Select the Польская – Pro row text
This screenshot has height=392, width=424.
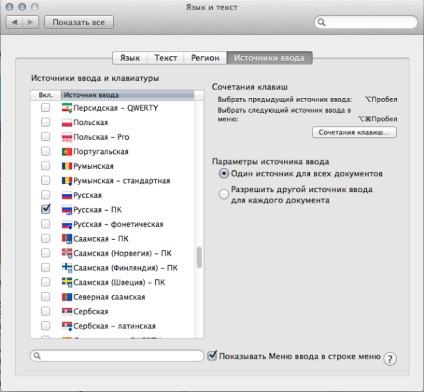(x=101, y=137)
